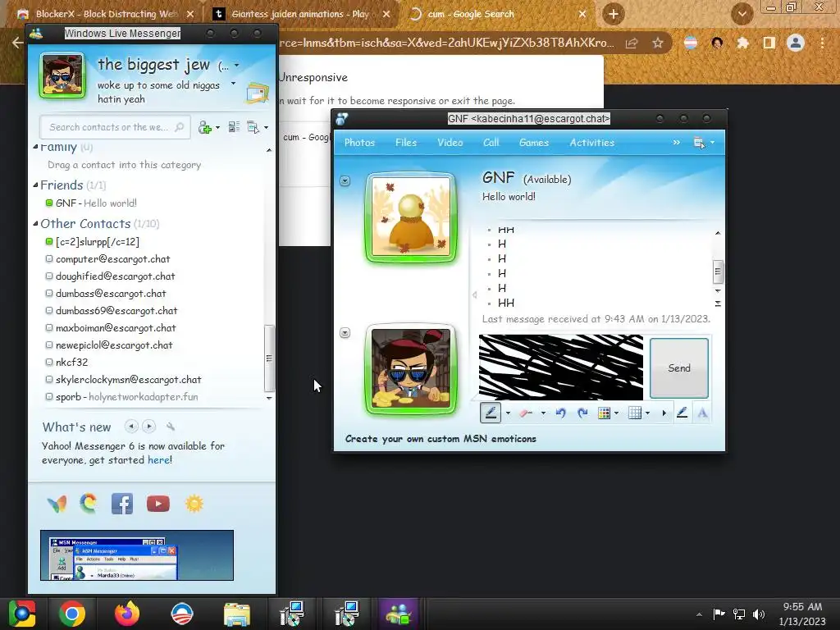
Task: Open Google Chrome from taskbar
Action: [x=72, y=614]
